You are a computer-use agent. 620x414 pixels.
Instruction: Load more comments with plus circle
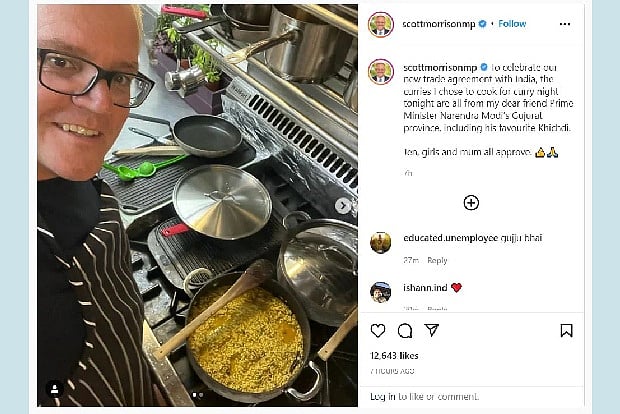[471, 202]
